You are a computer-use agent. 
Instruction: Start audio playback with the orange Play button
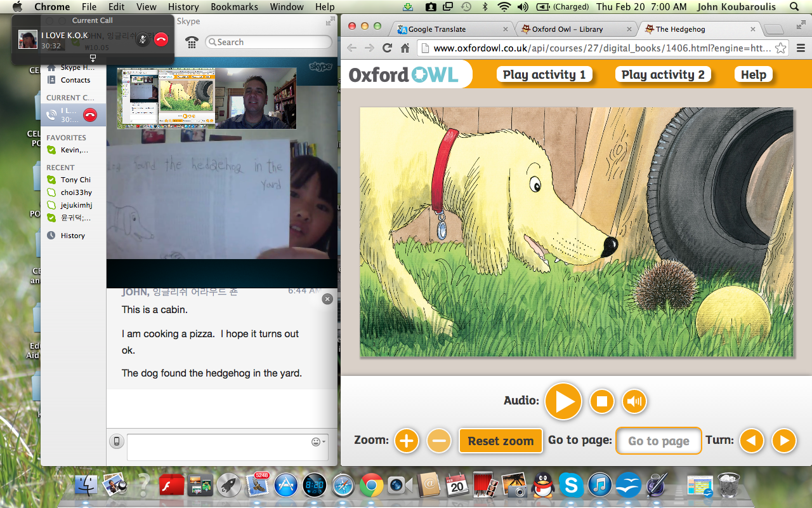[x=563, y=401]
